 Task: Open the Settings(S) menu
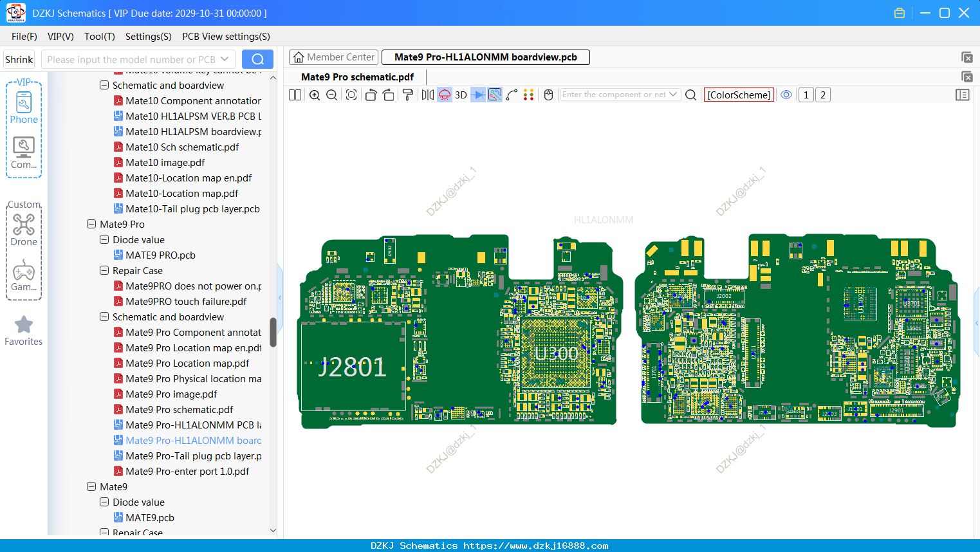tap(149, 37)
